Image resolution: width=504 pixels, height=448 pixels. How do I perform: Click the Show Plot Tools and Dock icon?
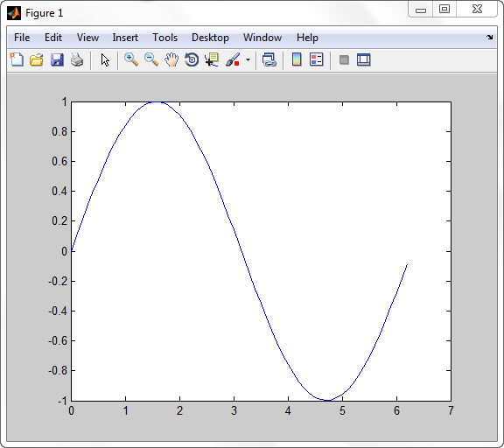pos(363,59)
